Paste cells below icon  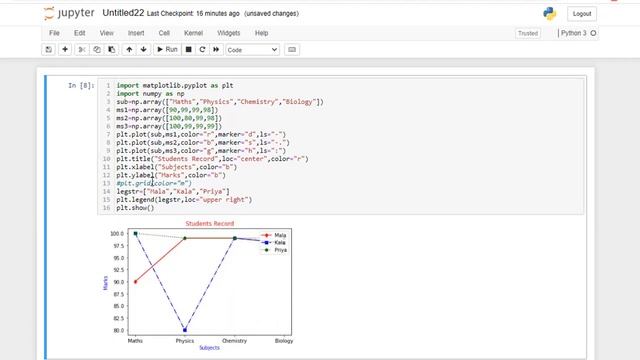point(111,50)
